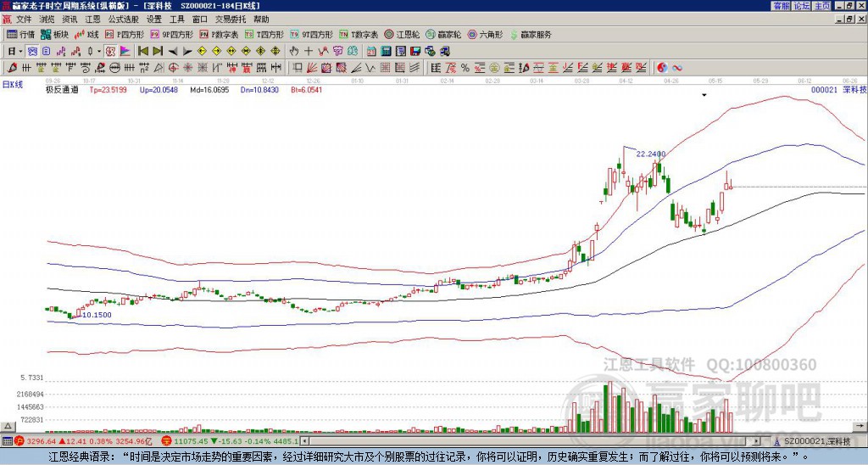Open the calendar 21 icon
868x465 pixels.
371,51
